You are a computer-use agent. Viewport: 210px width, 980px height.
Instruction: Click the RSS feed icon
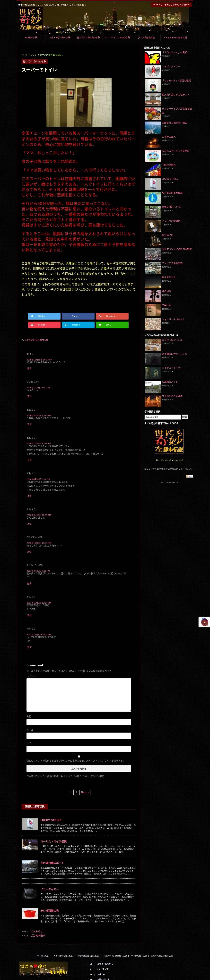click(189, 476)
